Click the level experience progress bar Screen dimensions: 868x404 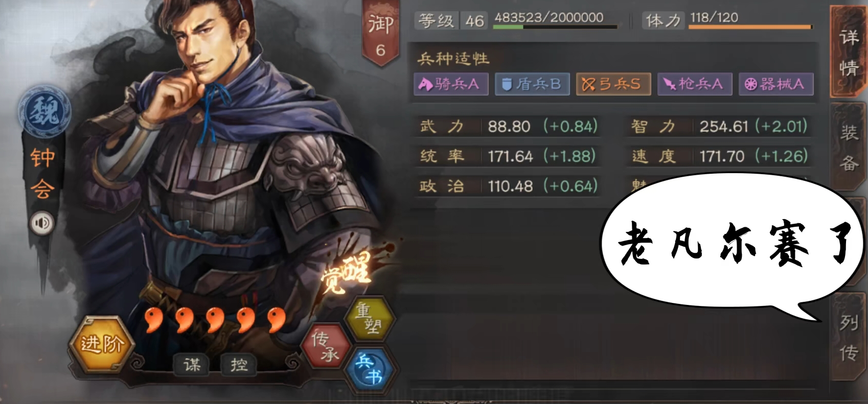[555, 27]
